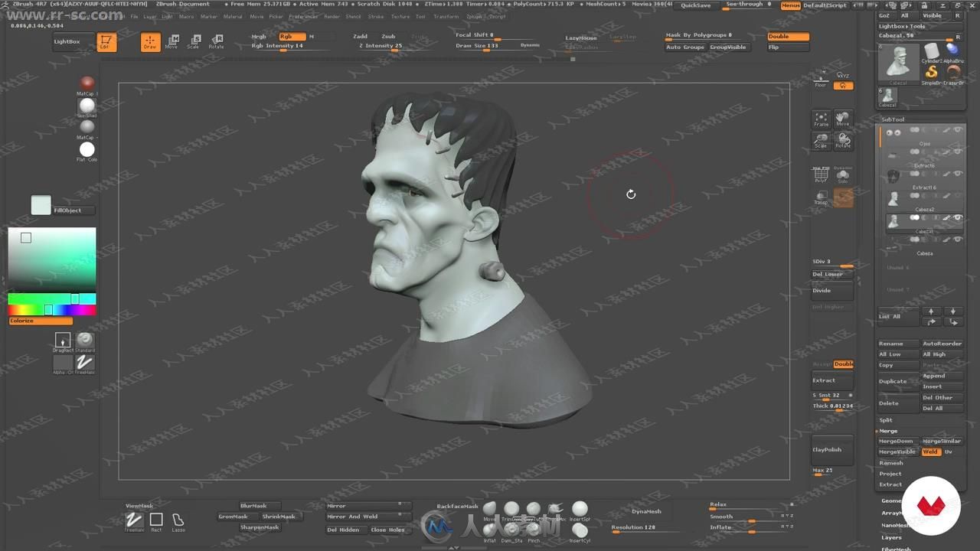Toggle the Zadd sculpt mode
The width and height of the screenshot is (980, 551).
coord(360,36)
